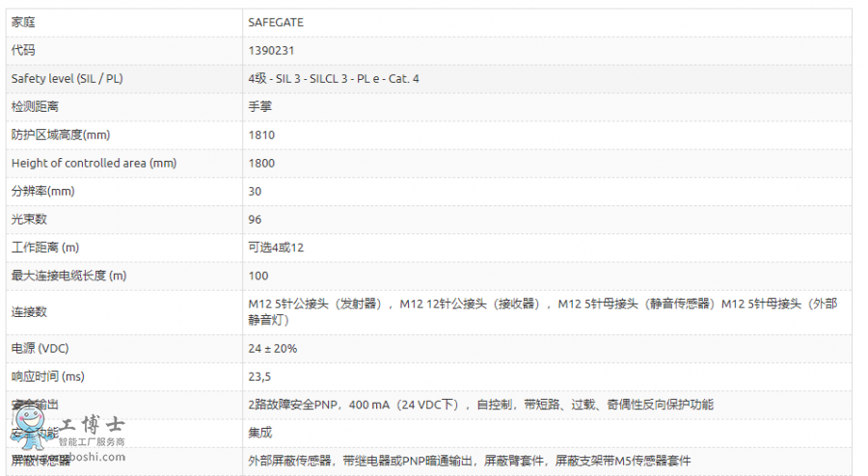Image resolution: width=868 pixels, height=476 pixels.
Task: Click the product code 1390231
Action: tap(270, 50)
